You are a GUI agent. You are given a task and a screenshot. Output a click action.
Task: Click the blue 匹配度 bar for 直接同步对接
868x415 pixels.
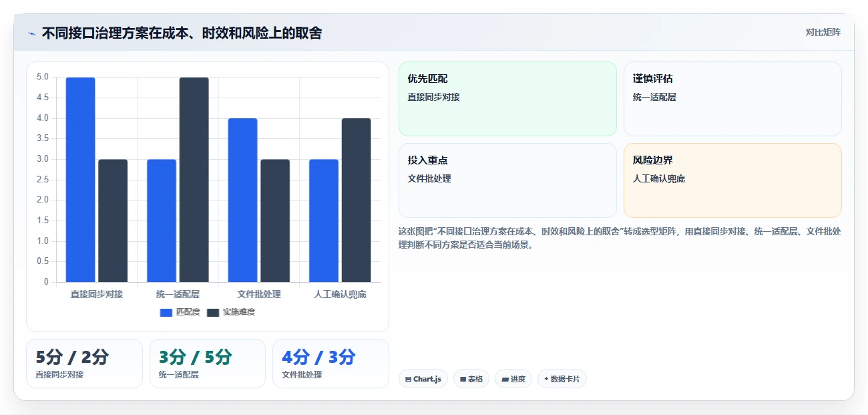[80, 180]
